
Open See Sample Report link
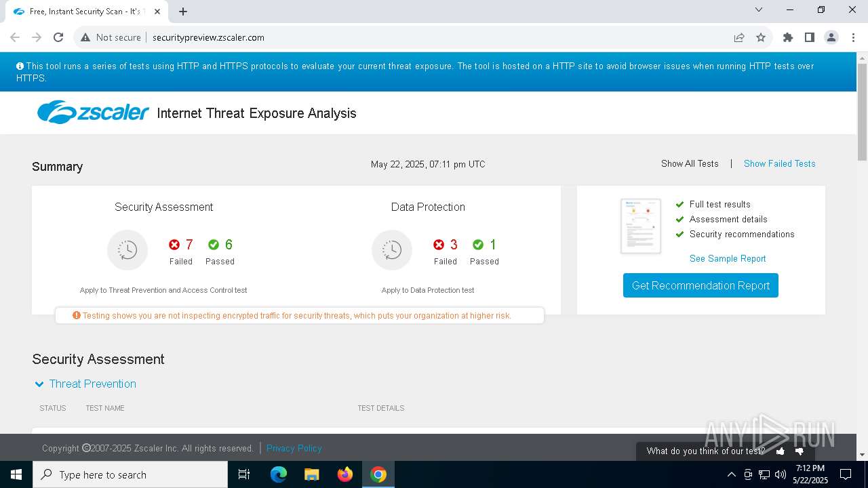[728, 258]
